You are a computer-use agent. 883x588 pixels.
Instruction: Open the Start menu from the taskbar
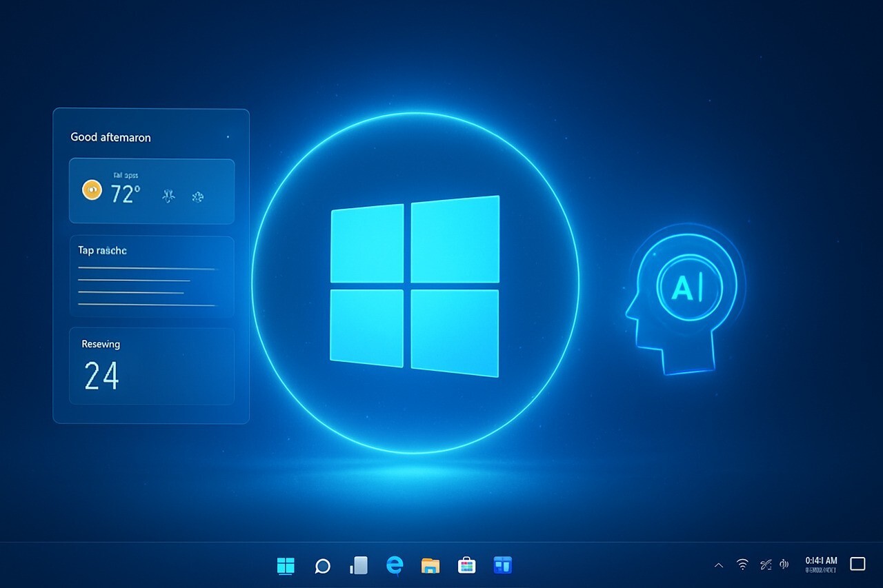[x=286, y=566]
